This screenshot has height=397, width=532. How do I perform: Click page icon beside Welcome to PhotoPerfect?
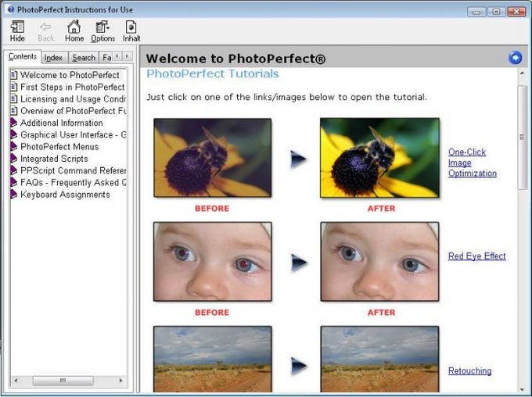coord(14,75)
